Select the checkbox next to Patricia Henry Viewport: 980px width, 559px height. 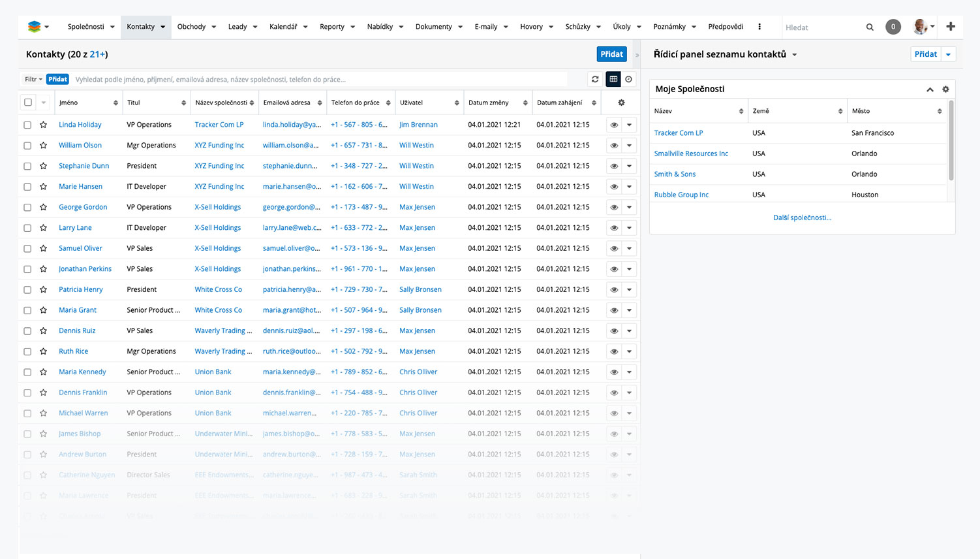(x=27, y=290)
